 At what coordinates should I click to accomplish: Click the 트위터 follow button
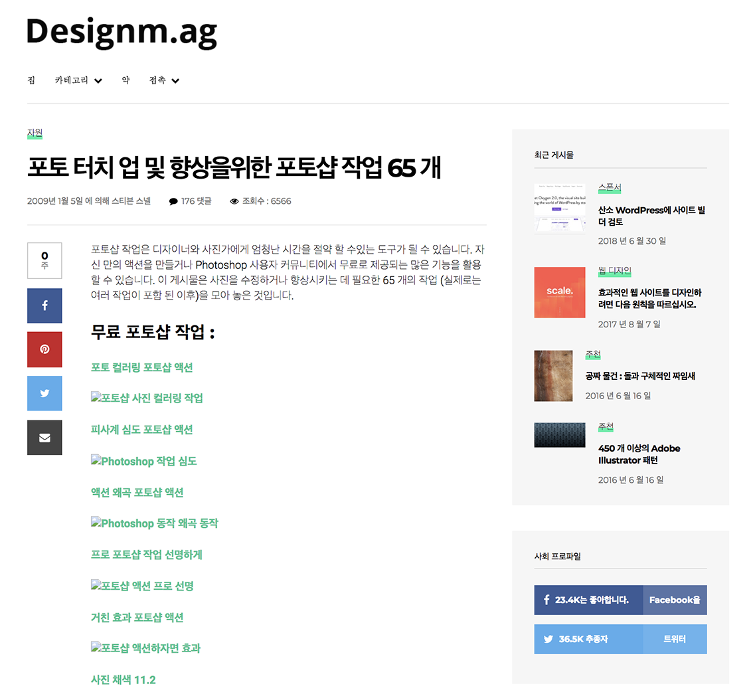675,639
